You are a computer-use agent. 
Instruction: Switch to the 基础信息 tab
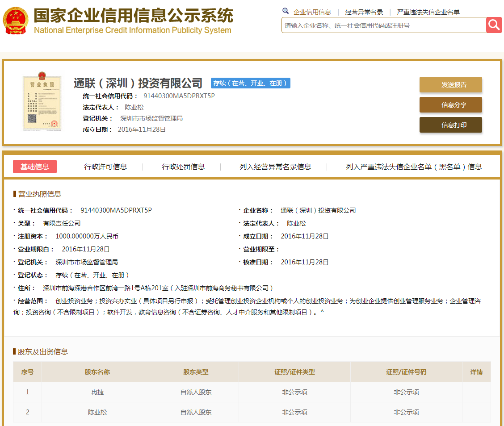tap(35, 167)
